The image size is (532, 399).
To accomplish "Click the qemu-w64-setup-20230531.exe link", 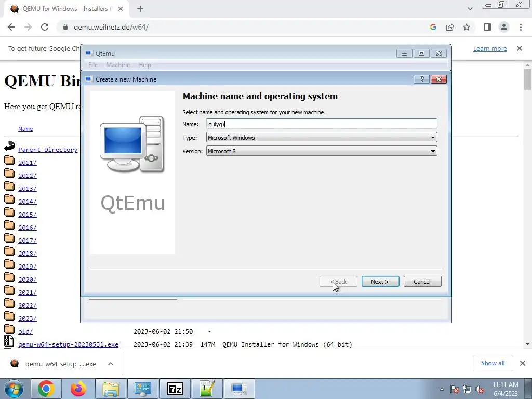I will tap(68, 344).
